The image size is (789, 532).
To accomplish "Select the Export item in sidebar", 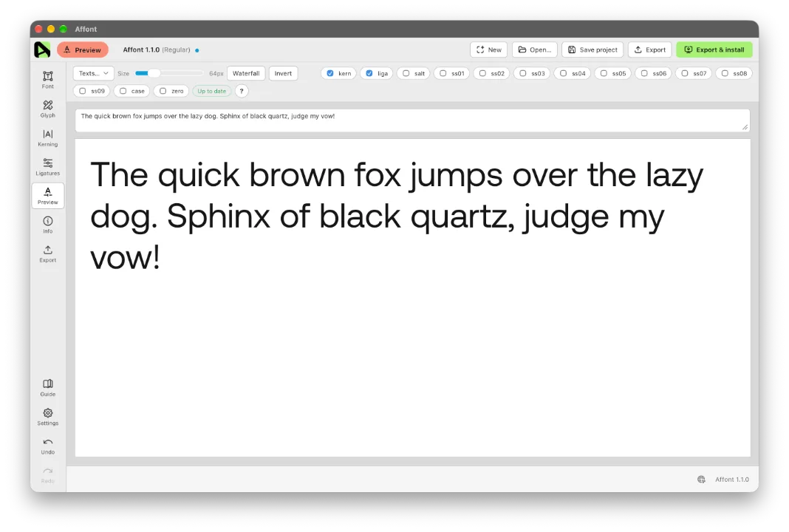I will pyautogui.click(x=48, y=253).
